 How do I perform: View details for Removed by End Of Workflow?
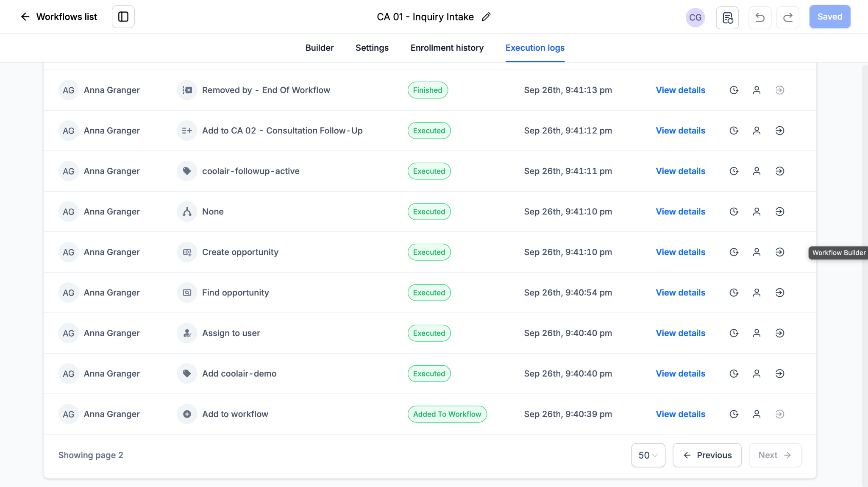coord(681,90)
